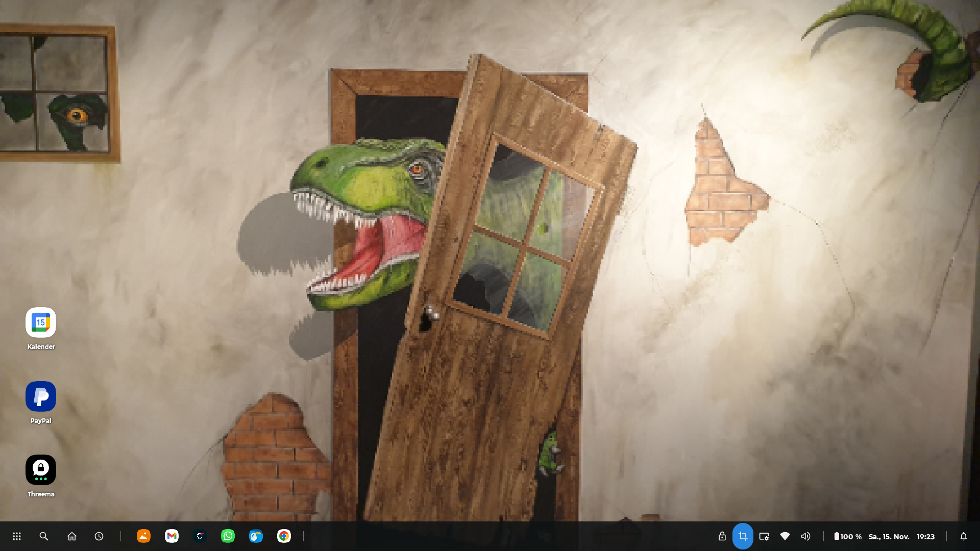Click the date Sa., 15. Nov.
980x551 pixels.
pos(889,537)
